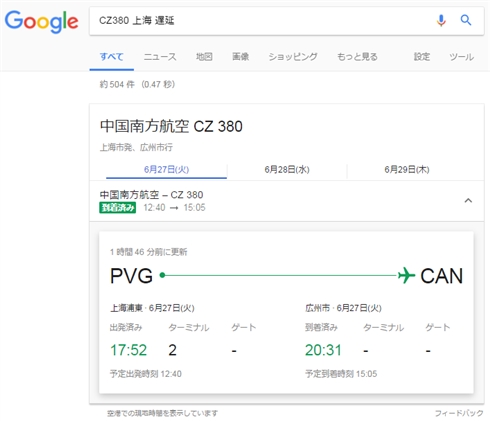Select the すべて tab
Screen dimensions: 490x421
coord(112,57)
